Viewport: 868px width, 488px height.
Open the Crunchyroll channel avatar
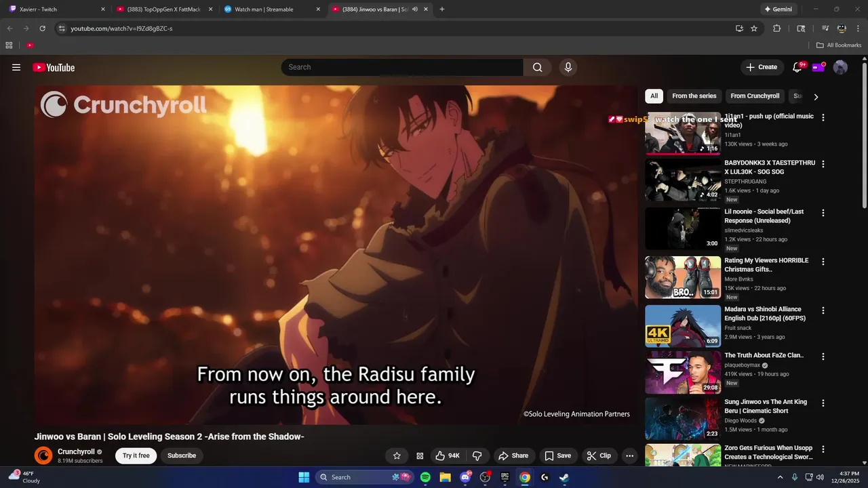coord(43,455)
